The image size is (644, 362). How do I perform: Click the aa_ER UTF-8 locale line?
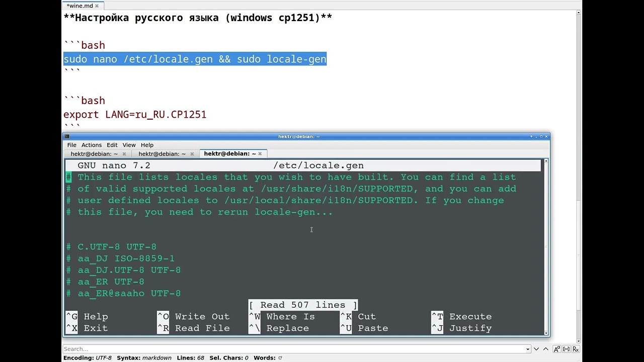tap(105, 282)
